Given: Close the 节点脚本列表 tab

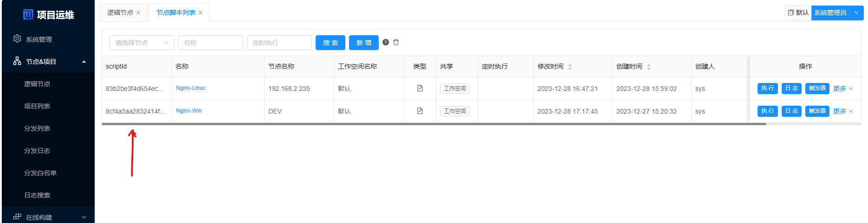Looking at the screenshot, I should tap(201, 13).
